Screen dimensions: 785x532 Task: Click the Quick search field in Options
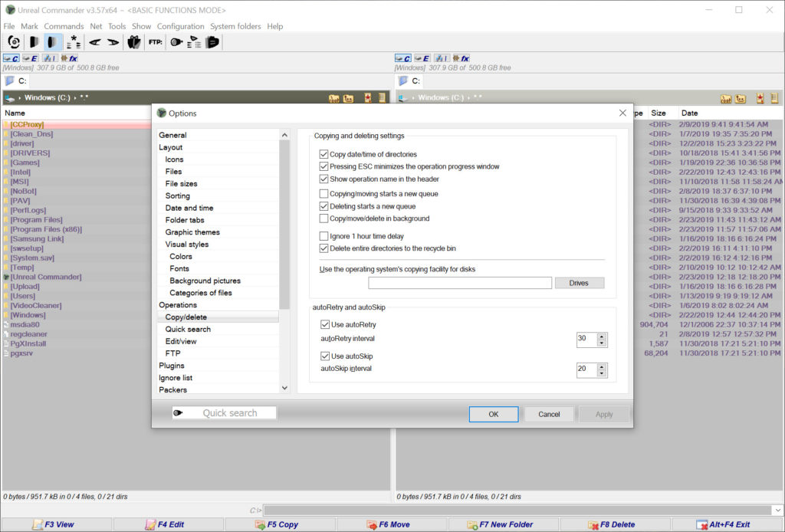tap(224, 413)
